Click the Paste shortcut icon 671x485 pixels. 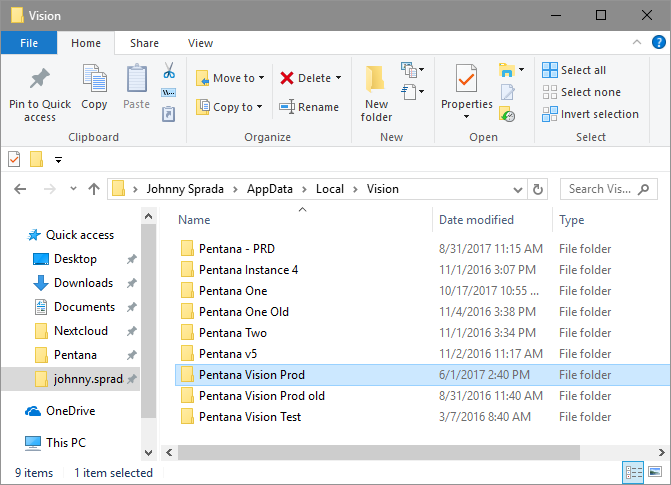coord(169,114)
